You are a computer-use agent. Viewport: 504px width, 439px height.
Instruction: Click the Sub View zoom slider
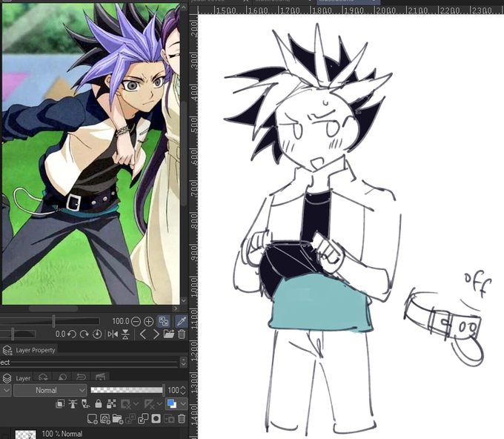50,321
